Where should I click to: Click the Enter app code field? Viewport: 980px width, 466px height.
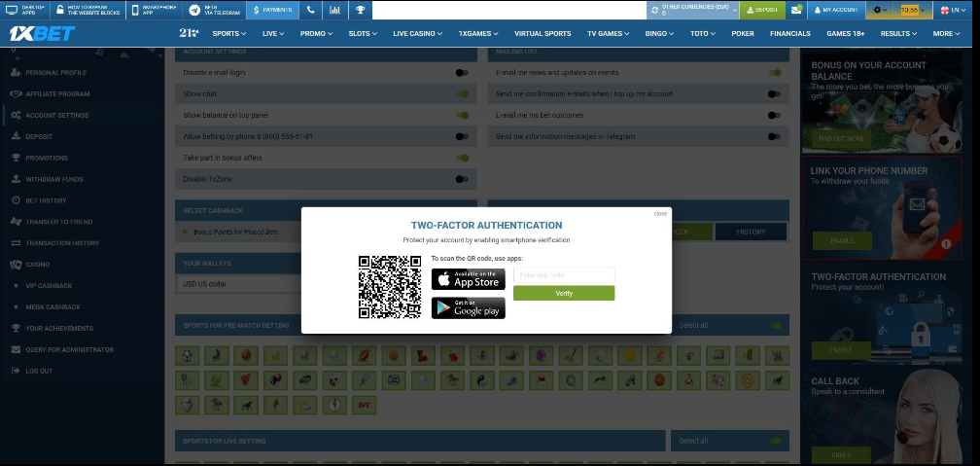(564, 275)
